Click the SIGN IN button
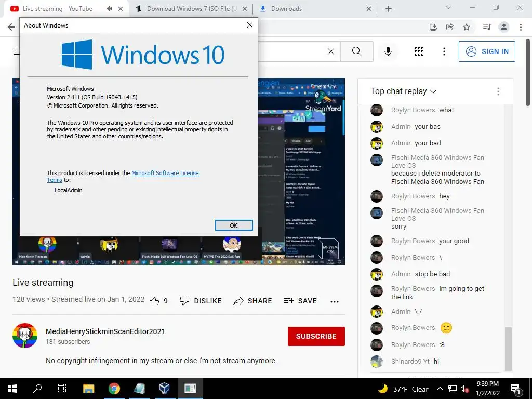532x399 pixels. click(x=487, y=51)
